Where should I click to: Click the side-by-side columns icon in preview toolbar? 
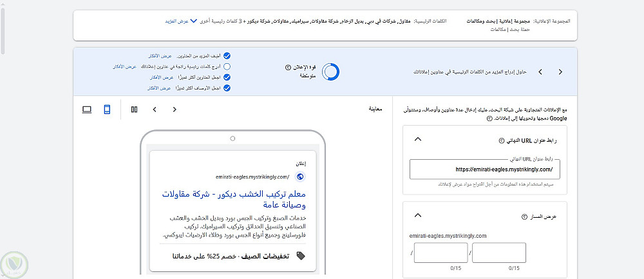(x=134, y=110)
